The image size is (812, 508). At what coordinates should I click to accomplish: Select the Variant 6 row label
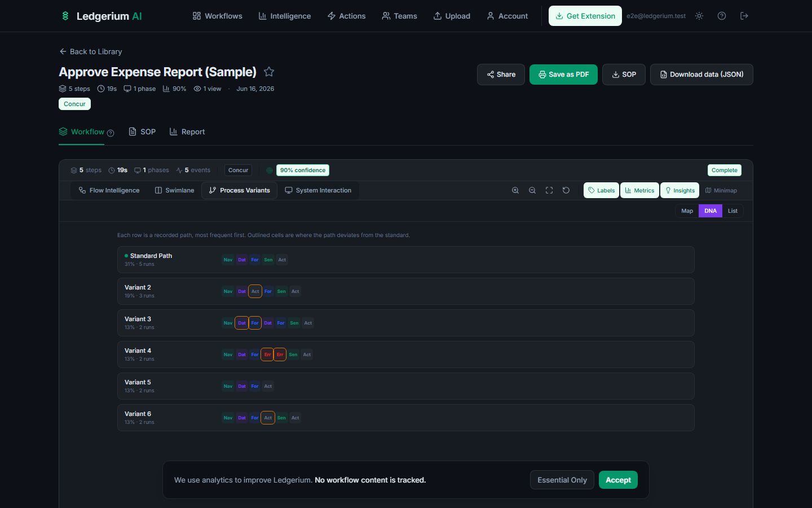(x=138, y=414)
